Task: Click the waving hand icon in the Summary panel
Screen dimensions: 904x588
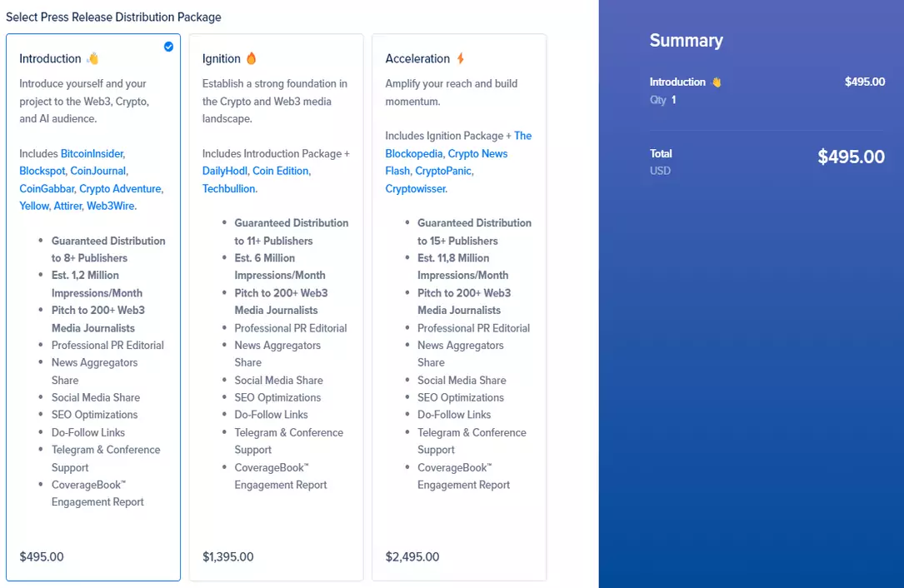Action: click(x=716, y=82)
